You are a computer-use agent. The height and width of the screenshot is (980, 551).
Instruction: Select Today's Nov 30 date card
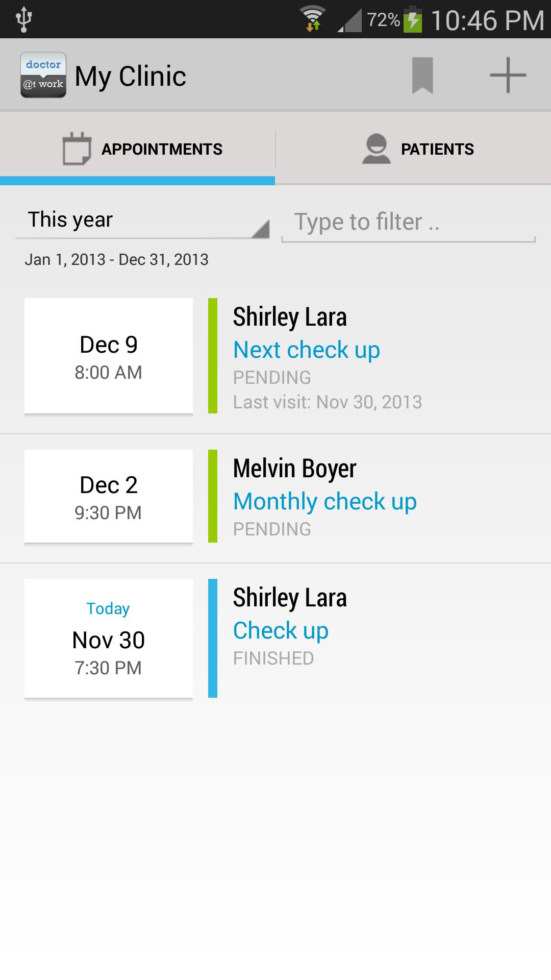pos(109,638)
